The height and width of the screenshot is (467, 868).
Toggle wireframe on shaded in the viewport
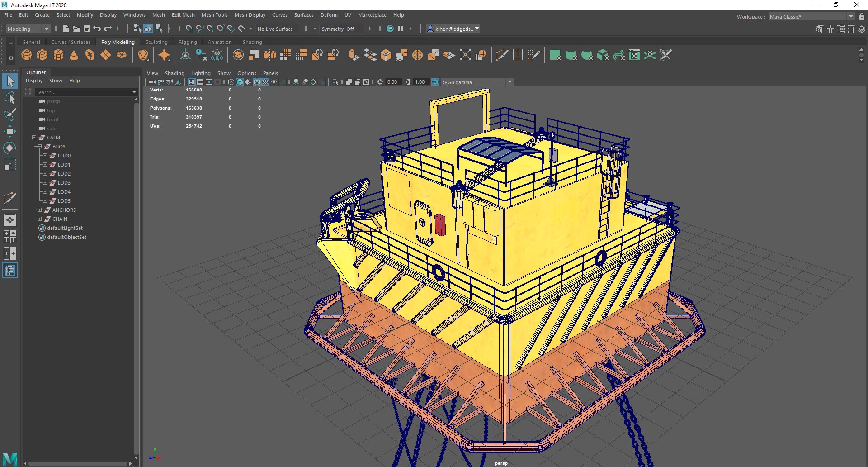[x=257, y=82]
